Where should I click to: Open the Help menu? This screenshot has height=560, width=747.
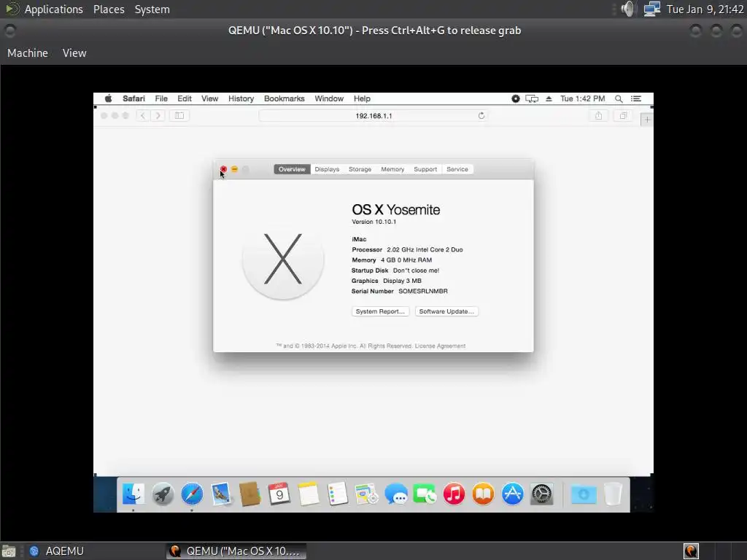[x=362, y=98]
